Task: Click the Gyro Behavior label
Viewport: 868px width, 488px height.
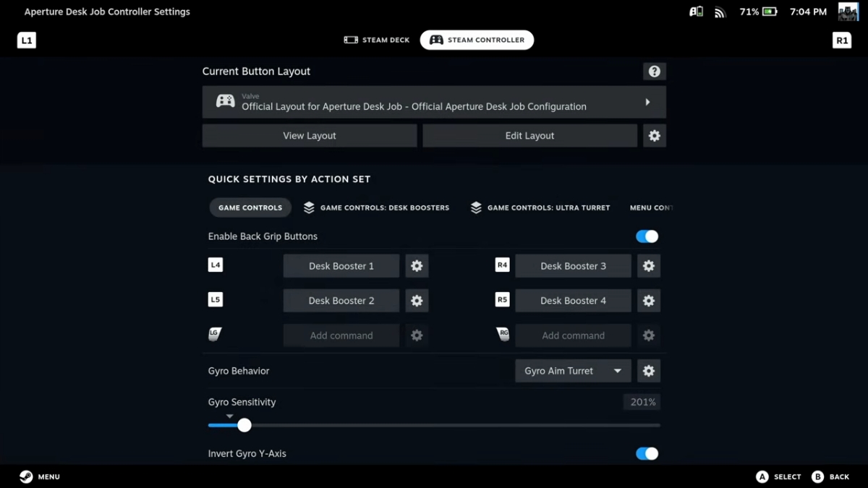Action: (239, 371)
